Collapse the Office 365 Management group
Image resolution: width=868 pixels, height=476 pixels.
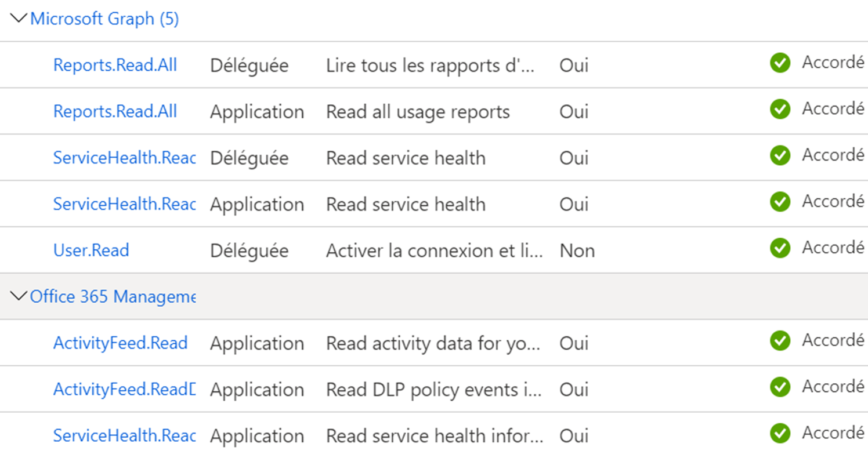click(18, 296)
